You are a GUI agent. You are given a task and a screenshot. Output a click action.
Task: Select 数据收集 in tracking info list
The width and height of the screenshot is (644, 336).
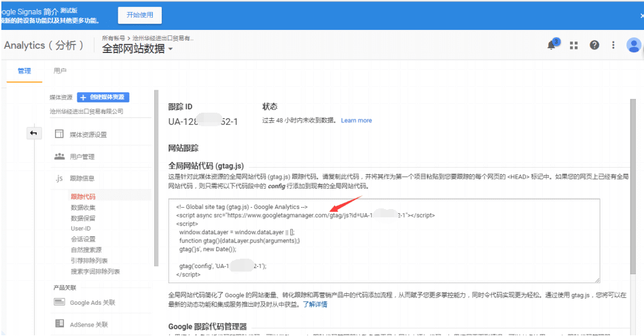pos(83,207)
